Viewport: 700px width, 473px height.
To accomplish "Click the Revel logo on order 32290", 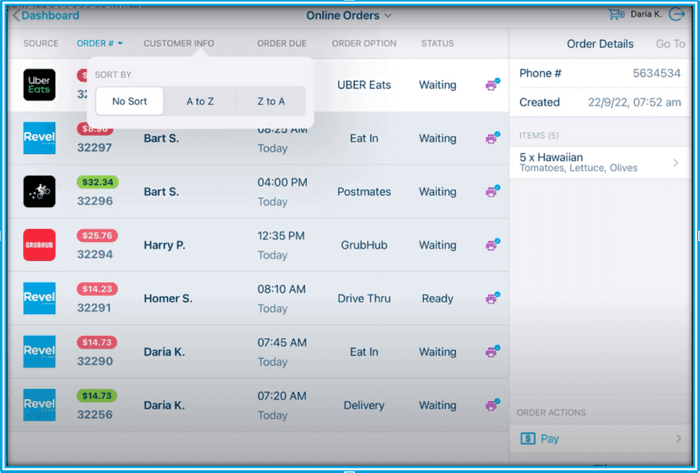I will point(39,352).
